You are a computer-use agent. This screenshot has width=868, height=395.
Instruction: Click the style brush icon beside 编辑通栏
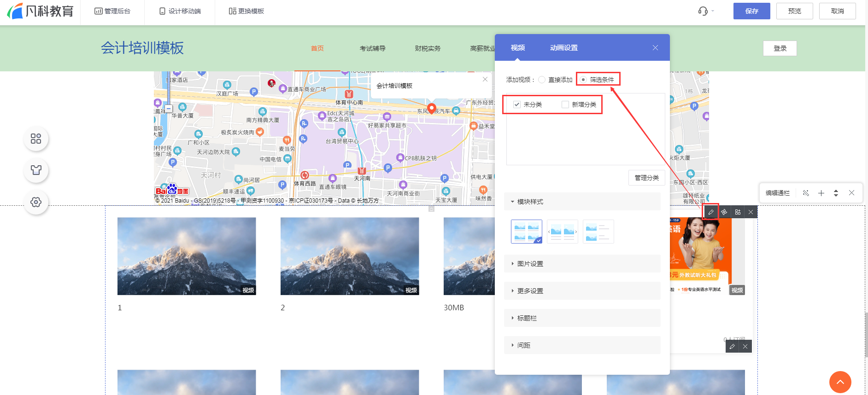tap(806, 193)
